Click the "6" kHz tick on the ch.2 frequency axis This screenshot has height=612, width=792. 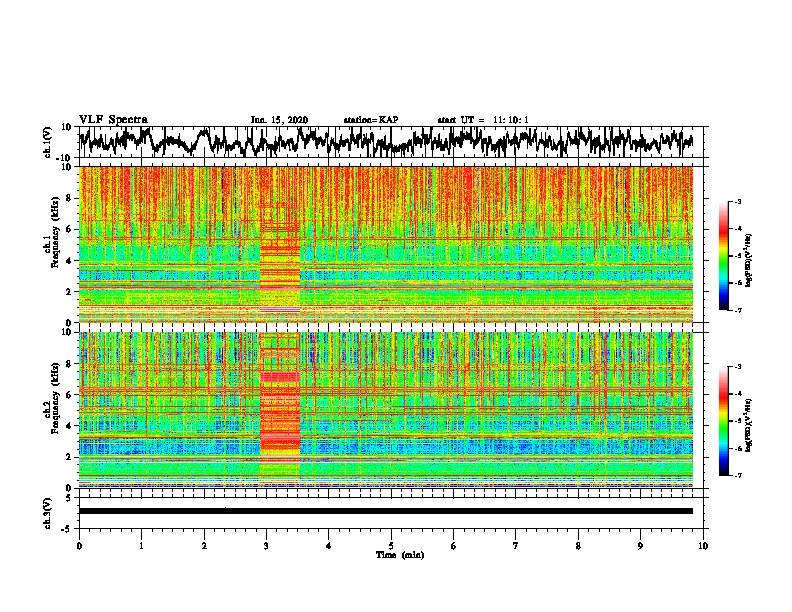point(69,395)
